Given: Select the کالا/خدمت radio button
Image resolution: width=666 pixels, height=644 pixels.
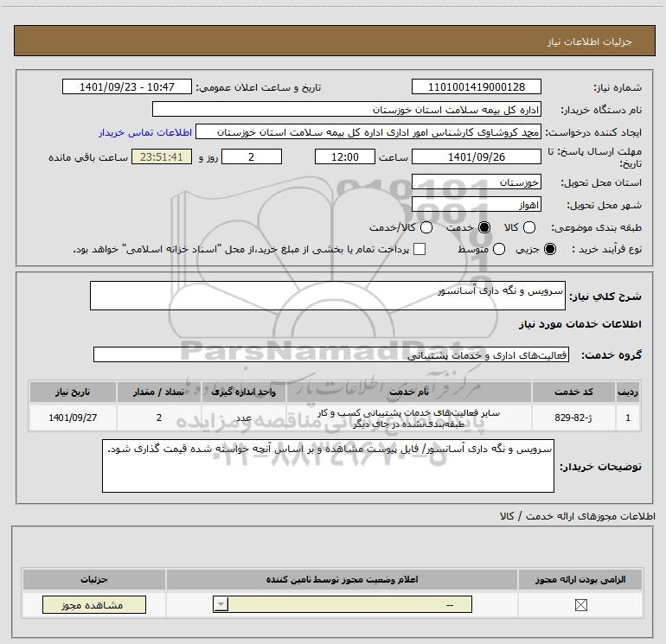Looking at the screenshot, I should [x=426, y=227].
